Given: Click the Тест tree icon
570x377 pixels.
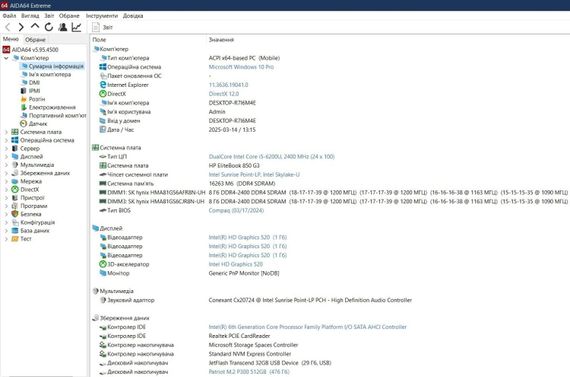Looking at the screenshot, I should pyautogui.click(x=15, y=239).
